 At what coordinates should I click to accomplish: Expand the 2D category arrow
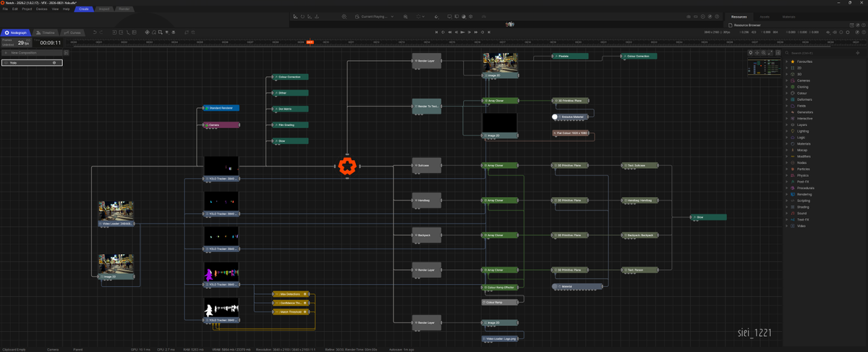[x=787, y=68]
